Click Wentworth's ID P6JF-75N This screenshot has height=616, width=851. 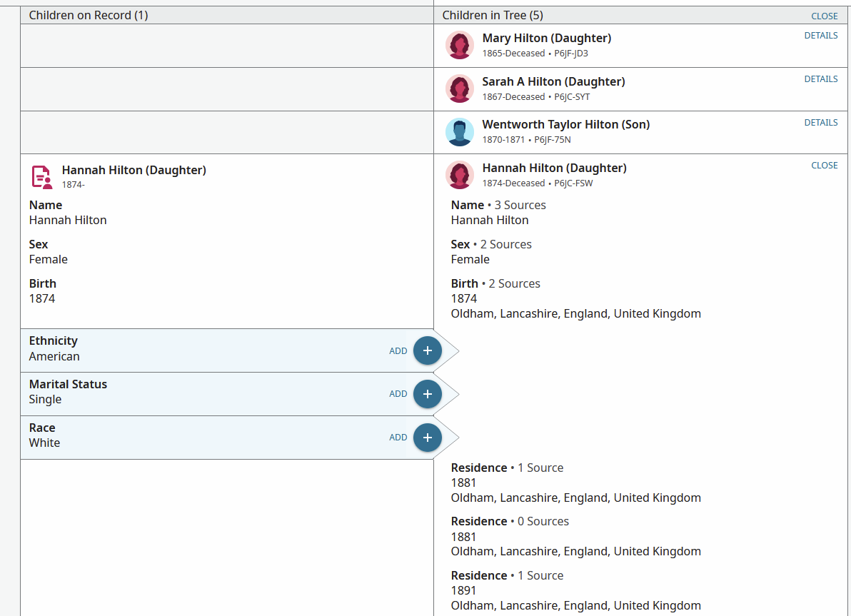point(553,139)
